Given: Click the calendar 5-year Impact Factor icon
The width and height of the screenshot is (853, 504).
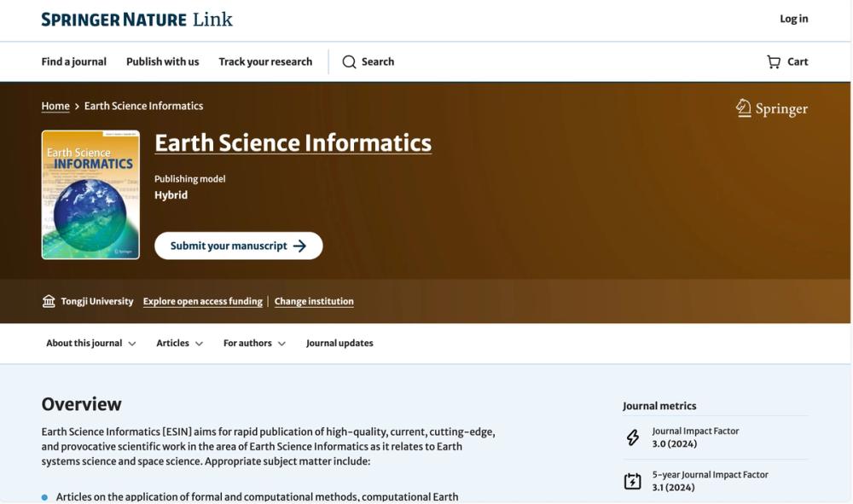Looking at the screenshot, I should (x=633, y=481).
